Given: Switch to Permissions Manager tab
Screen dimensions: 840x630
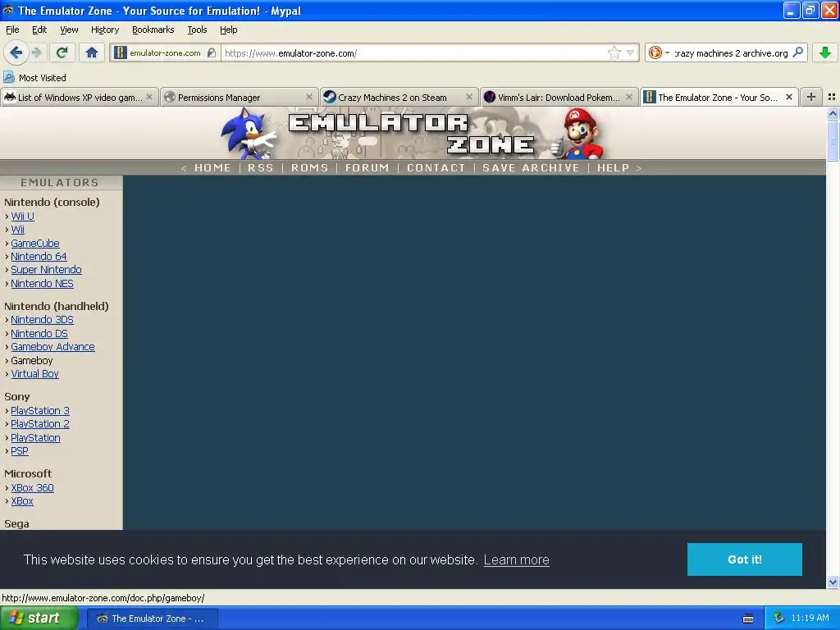Looking at the screenshot, I should (239, 97).
